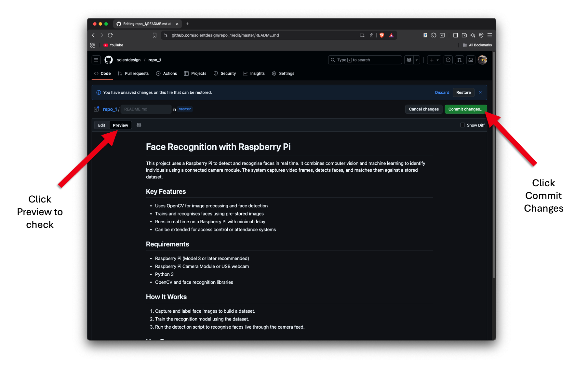Click the Copilot icon beside Preview tab
Viewport: 588px width, 367px height.
(139, 125)
